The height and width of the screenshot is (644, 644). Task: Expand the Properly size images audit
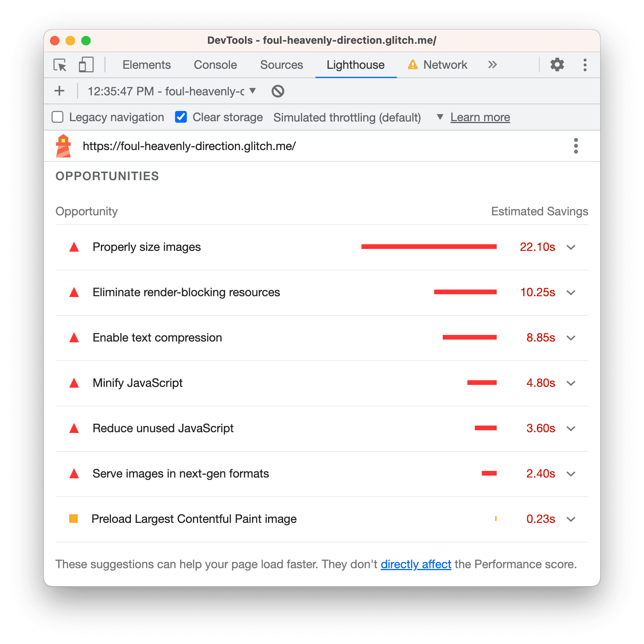[571, 247]
